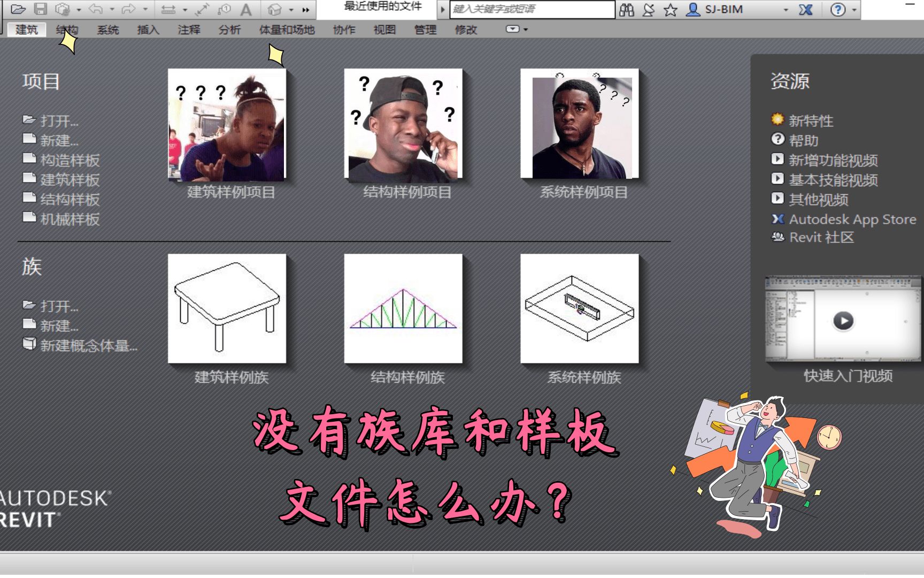The width and height of the screenshot is (924, 578).
Task: Toggle the ribbon panel display button
Action: point(513,29)
